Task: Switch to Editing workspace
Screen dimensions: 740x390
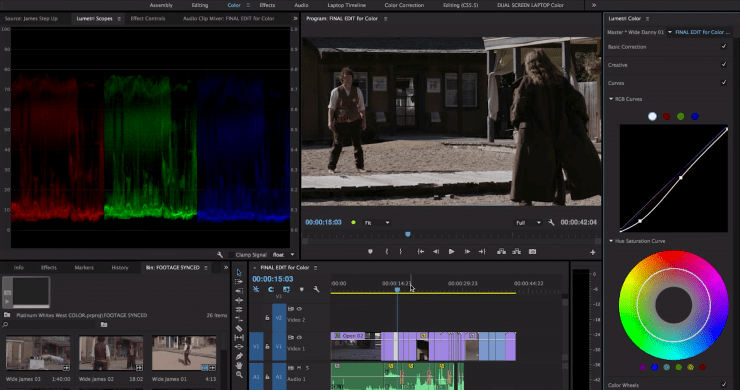Action: coord(200,5)
